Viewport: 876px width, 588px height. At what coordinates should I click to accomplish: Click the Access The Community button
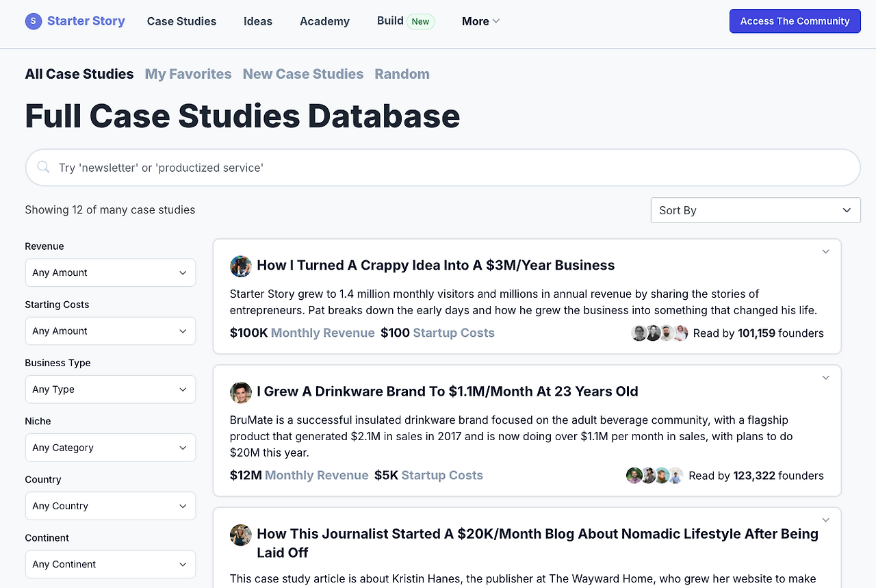pos(795,21)
